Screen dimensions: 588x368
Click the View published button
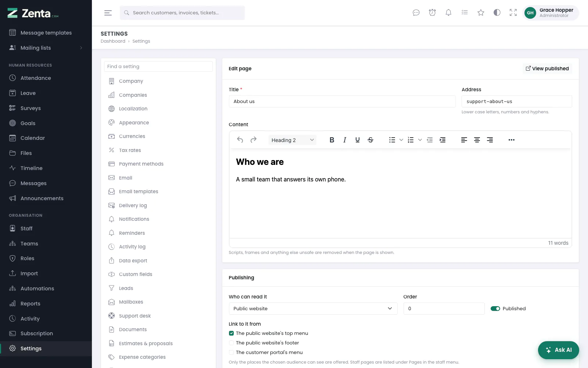click(547, 68)
